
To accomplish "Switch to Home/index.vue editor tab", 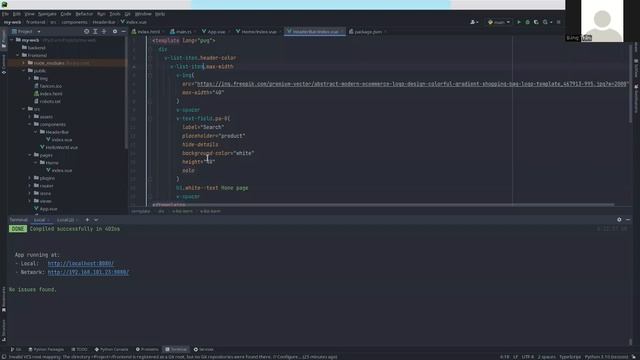I will (257, 31).
